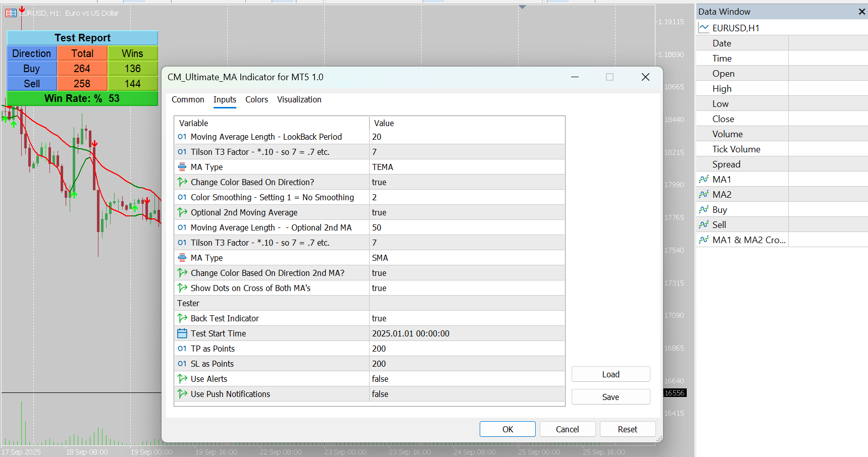The image size is (868, 457).
Task: Click the Win Rate: % 53 row in Test Report
Action: 82,98
